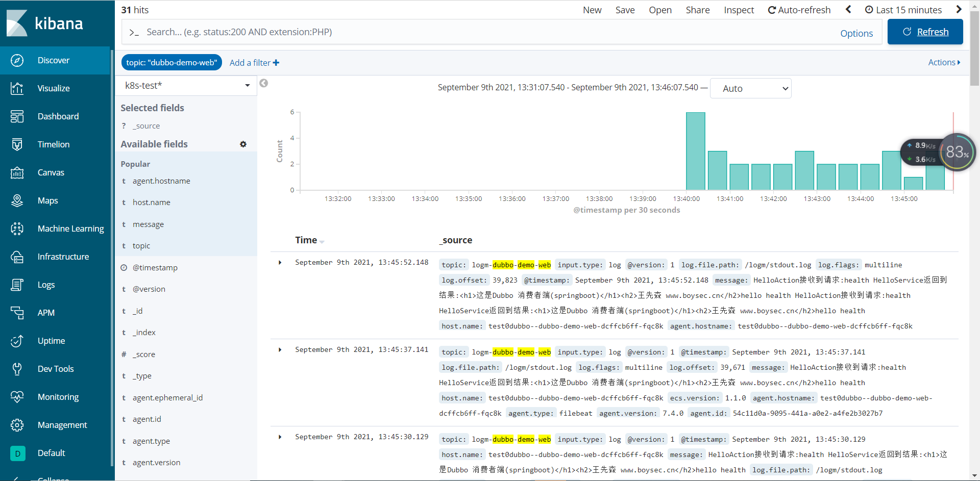
Task: Click New in the top menu
Action: pos(592,10)
